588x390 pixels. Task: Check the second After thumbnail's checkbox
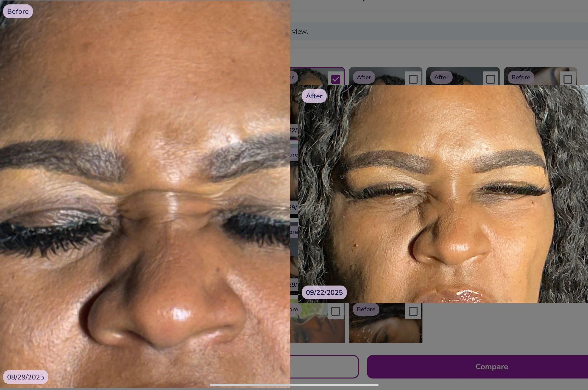click(413, 79)
